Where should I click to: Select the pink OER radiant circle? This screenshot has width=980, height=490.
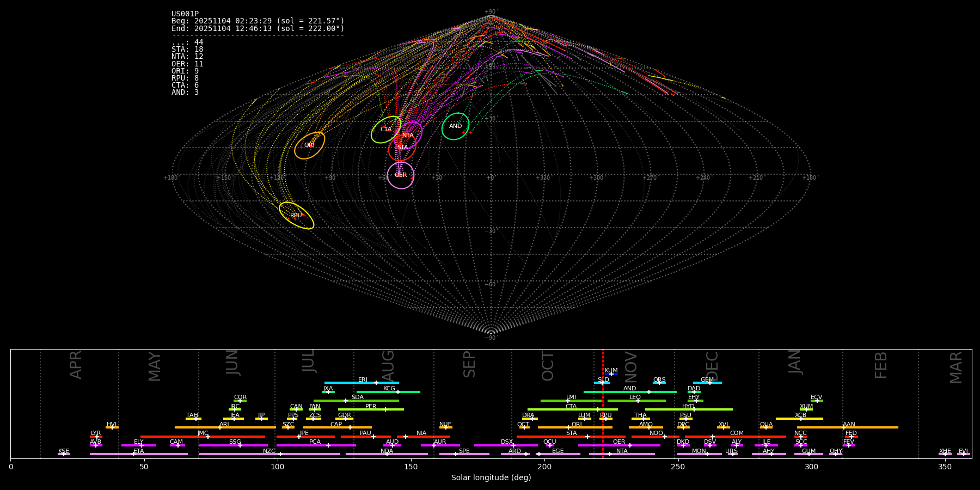click(401, 175)
